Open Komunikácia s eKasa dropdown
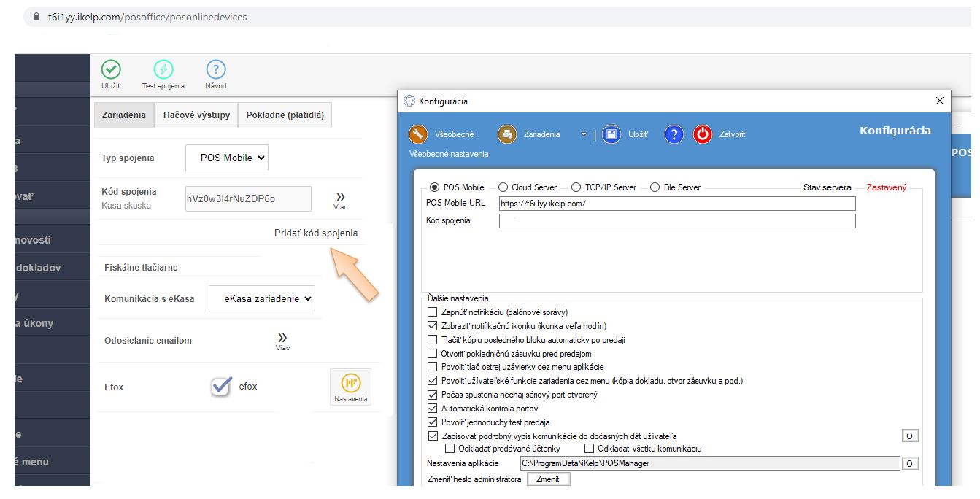Screen dimensions: 980x499 pos(262,298)
